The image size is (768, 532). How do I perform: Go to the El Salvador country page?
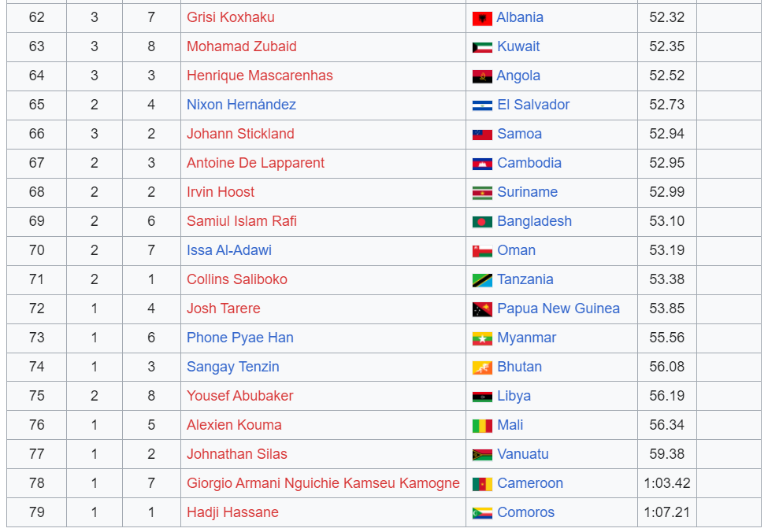tap(533, 105)
